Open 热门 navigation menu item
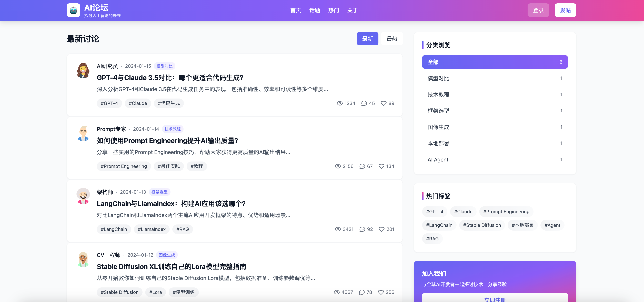 334,10
